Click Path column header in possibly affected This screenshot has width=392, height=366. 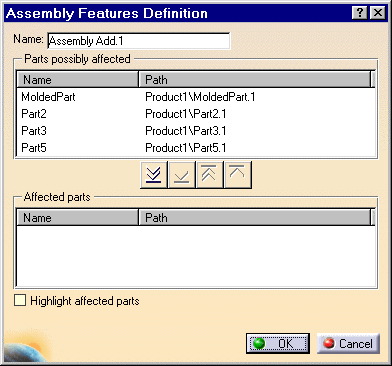tap(255, 80)
